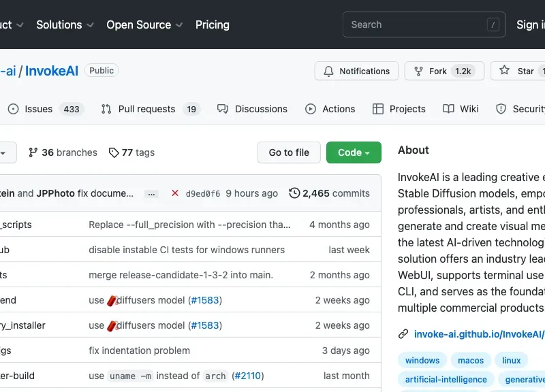Screen dimensions: 545x392
Task: View the 77 tags link
Action: point(131,152)
